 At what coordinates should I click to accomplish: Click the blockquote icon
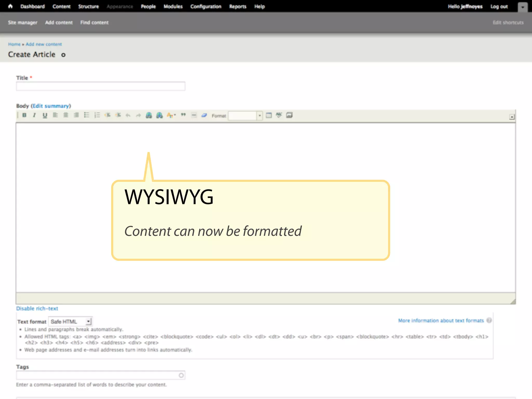click(183, 115)
